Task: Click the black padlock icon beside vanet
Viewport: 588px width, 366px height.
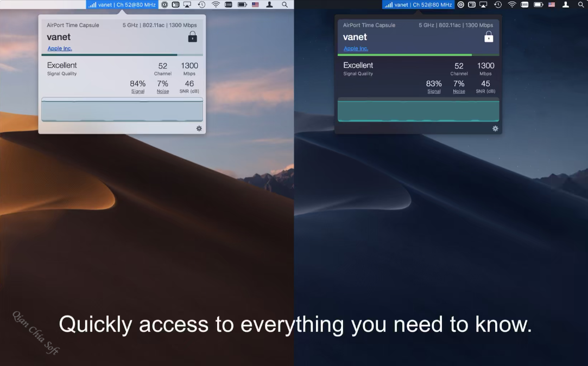Action: [192, 37]
